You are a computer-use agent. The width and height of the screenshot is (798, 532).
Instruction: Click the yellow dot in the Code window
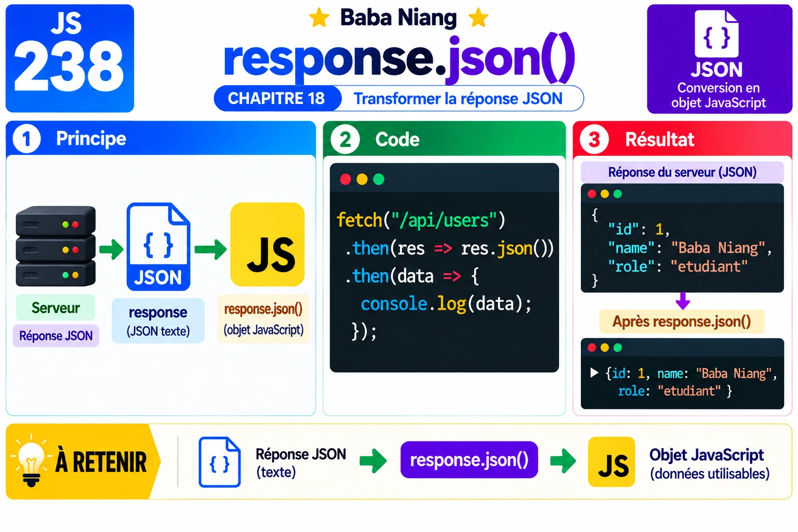(x=362, y=179)
